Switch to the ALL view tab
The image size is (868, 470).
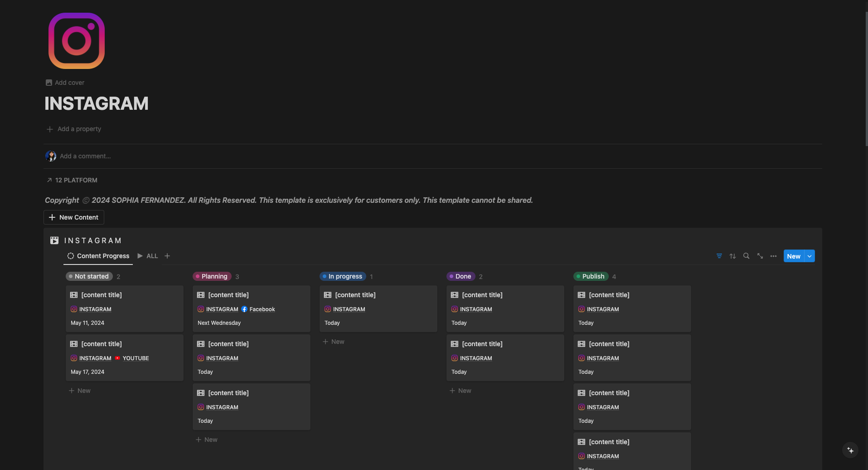148,256
